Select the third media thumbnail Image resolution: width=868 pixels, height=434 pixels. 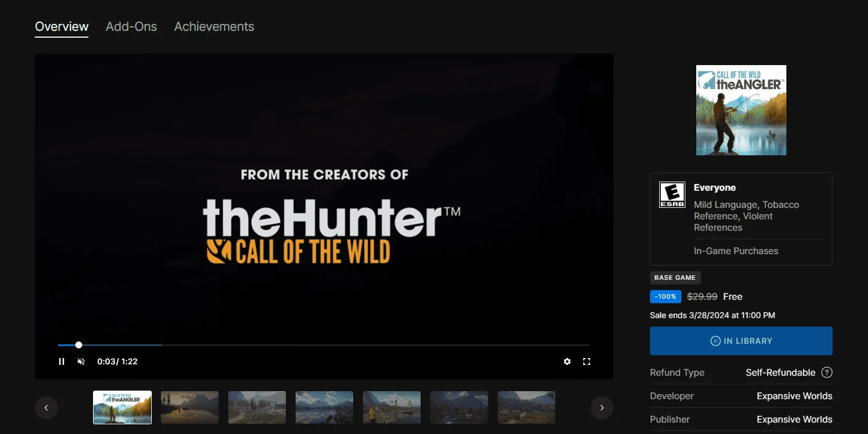(257, 407)
